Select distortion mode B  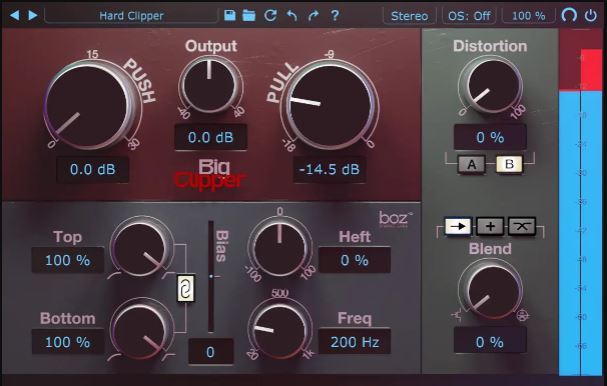click(509, 164)
